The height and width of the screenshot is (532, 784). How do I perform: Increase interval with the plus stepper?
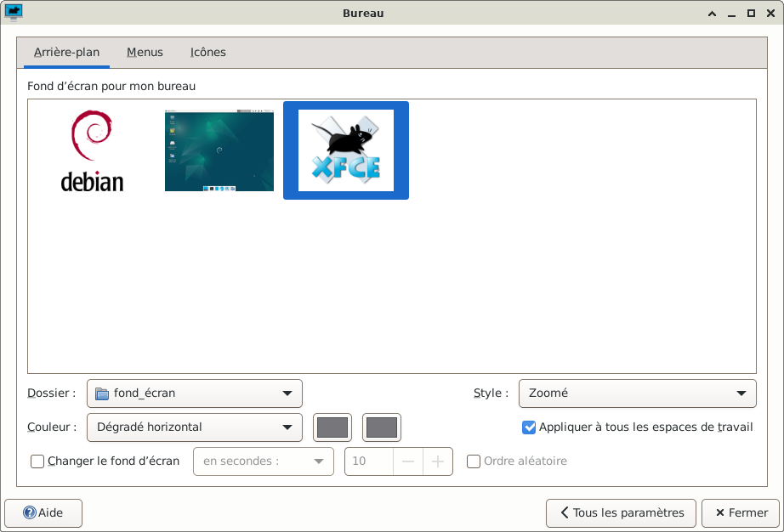coord(438,461)
